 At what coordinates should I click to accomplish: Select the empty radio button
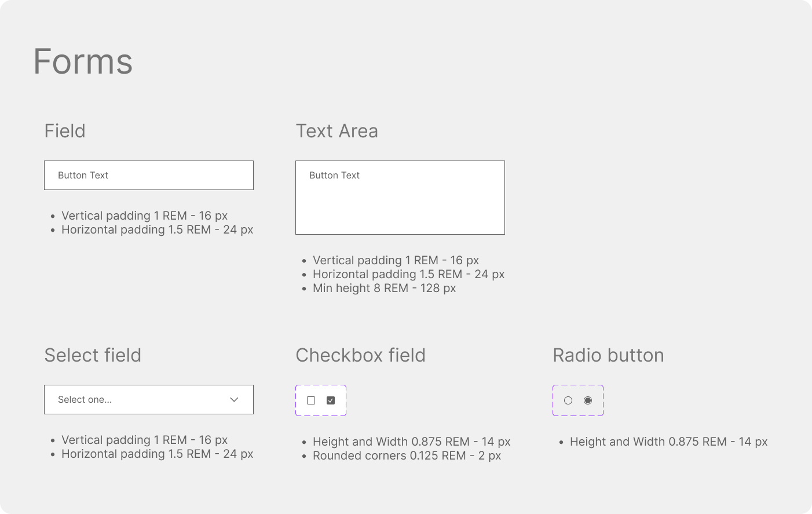pos(568,400)
